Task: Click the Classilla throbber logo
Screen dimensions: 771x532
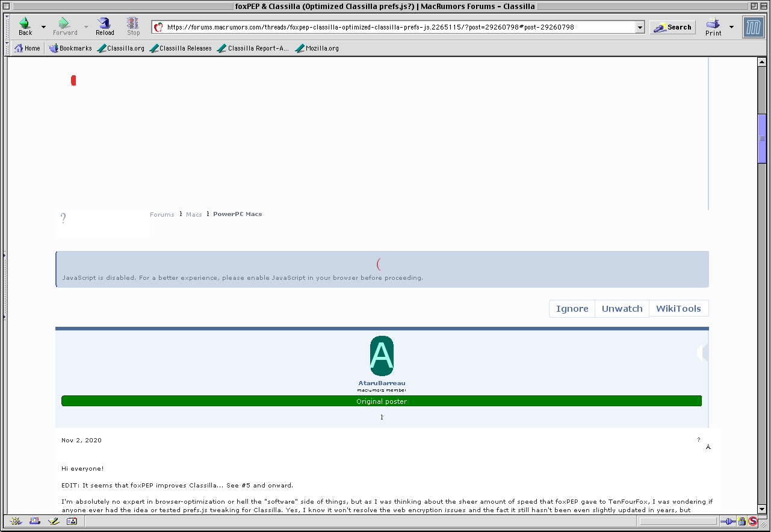Action: pos(753,27)
